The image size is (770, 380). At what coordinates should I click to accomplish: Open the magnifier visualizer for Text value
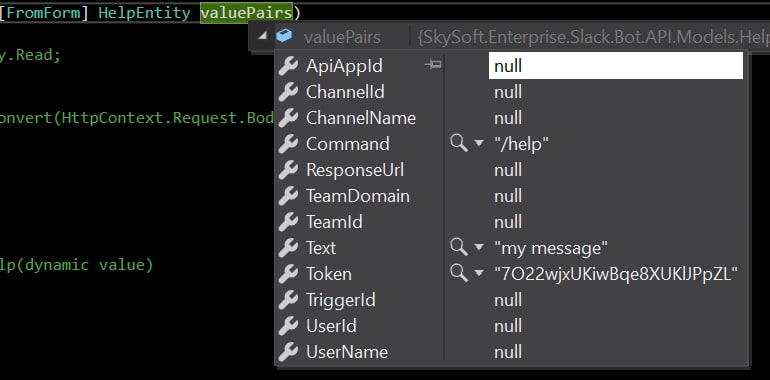coord(459,247)
